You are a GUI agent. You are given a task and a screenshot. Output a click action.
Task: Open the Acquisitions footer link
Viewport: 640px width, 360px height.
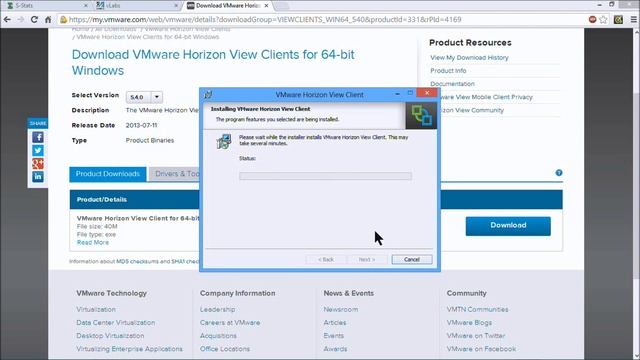pos(218,336)
